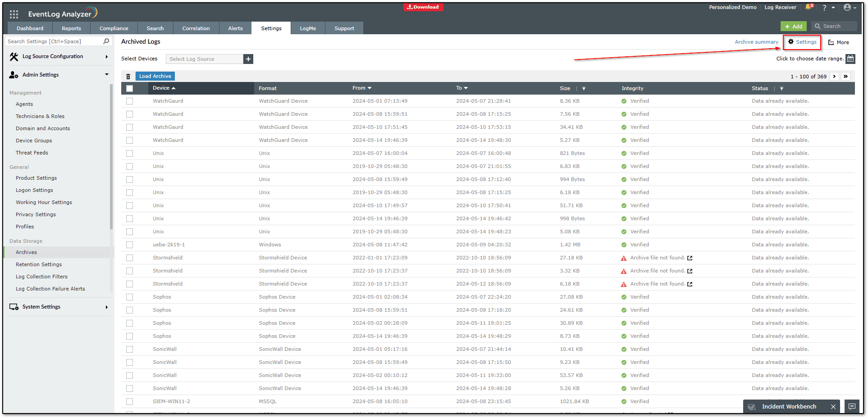Expand the System Settings section
868x418 pixels.
(x=107, y=307)
